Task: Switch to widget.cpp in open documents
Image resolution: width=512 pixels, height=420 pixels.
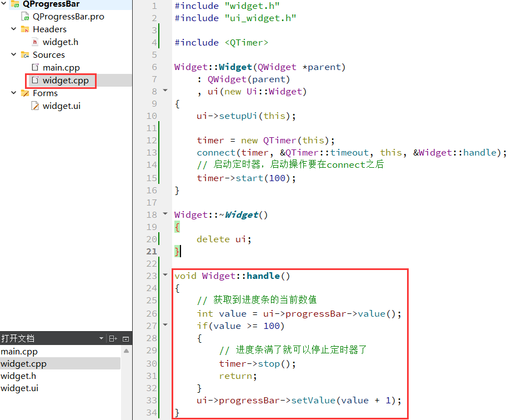Action: tap(23, 363)
